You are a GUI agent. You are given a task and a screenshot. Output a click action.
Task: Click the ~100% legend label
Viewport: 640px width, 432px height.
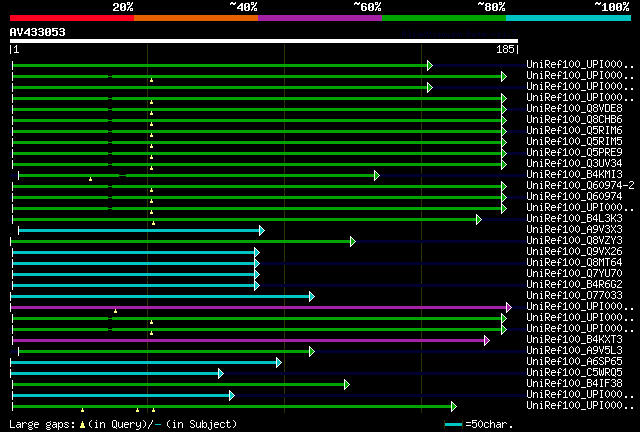point(612,7)
